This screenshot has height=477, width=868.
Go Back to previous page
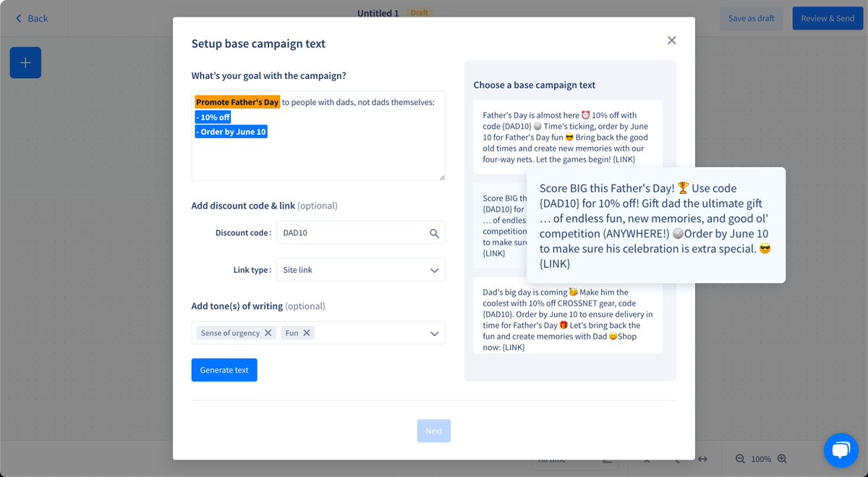32,18
